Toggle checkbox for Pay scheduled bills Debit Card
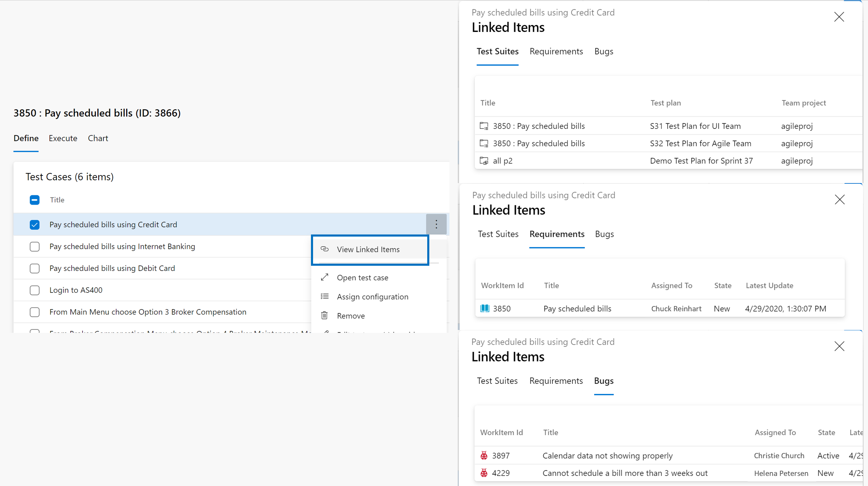The height and width of the screenshot is (486, 868). (34, 268)
